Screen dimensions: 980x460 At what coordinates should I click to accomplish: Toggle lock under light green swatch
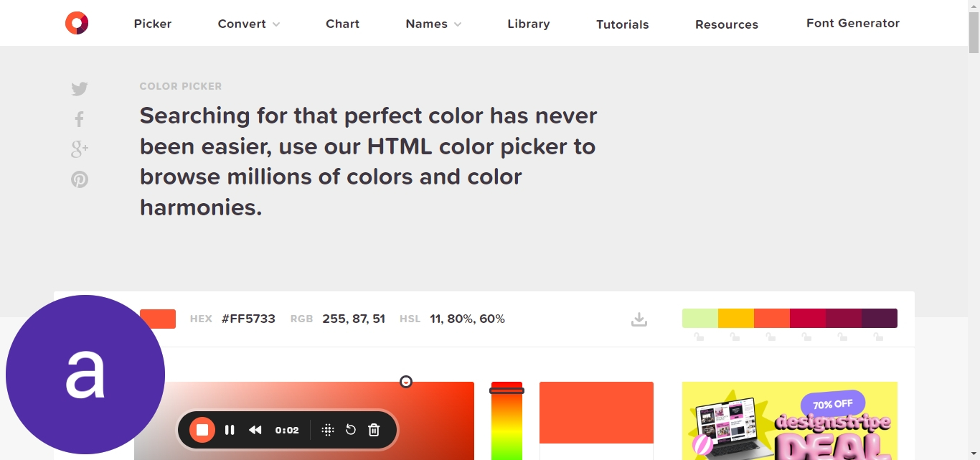[x=699, y=337]
